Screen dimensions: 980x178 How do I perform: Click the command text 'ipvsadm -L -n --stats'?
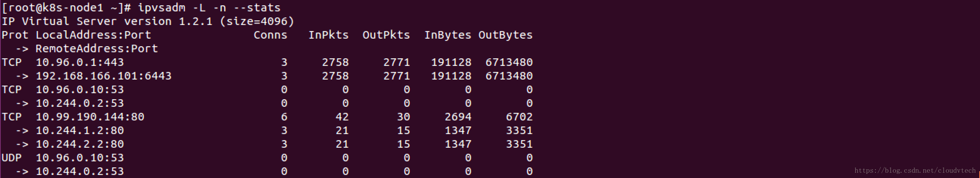click(x=209, y=8)
